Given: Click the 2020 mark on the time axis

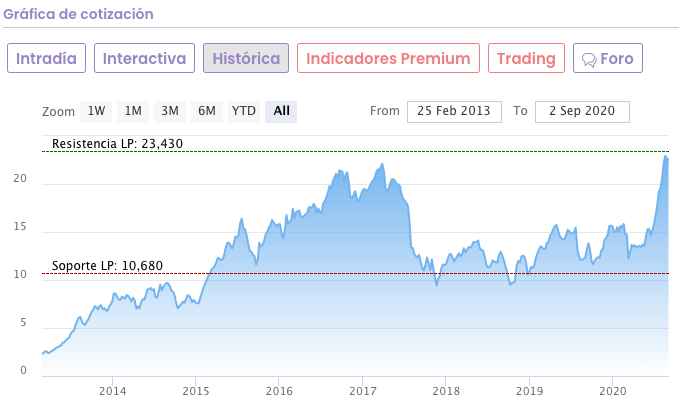Looking at the screenshot, I should coord(611,390).
